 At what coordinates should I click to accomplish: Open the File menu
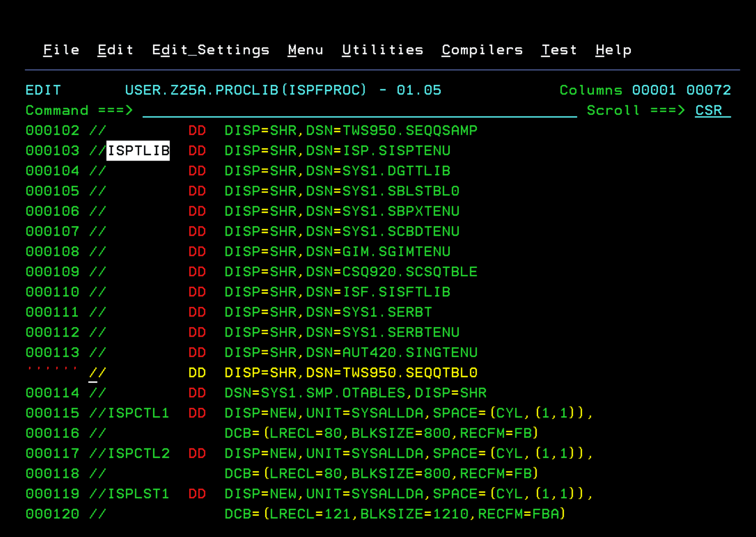(x=61, y=50)
